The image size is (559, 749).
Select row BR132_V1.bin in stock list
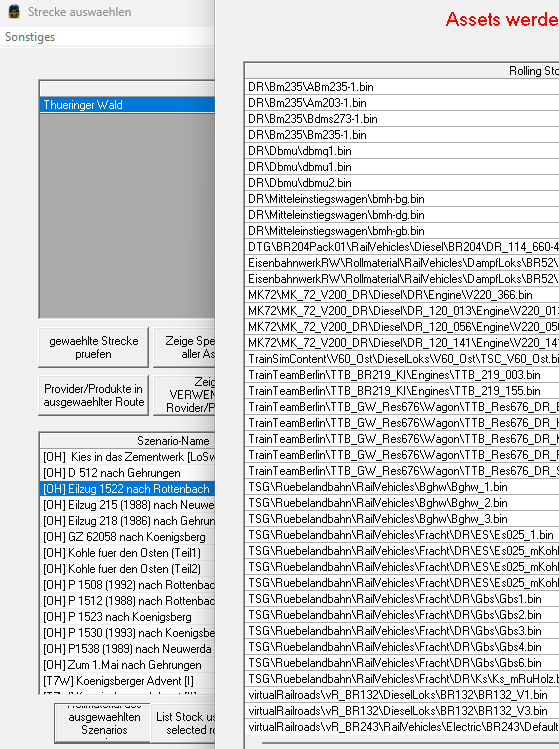pos(402,695)
